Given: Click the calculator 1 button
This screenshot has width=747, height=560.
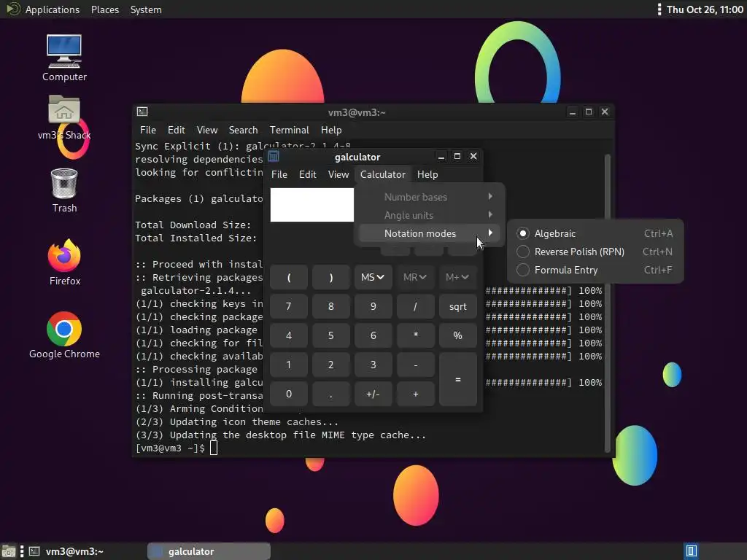Looking at the screenshot, I should (289, 365).
